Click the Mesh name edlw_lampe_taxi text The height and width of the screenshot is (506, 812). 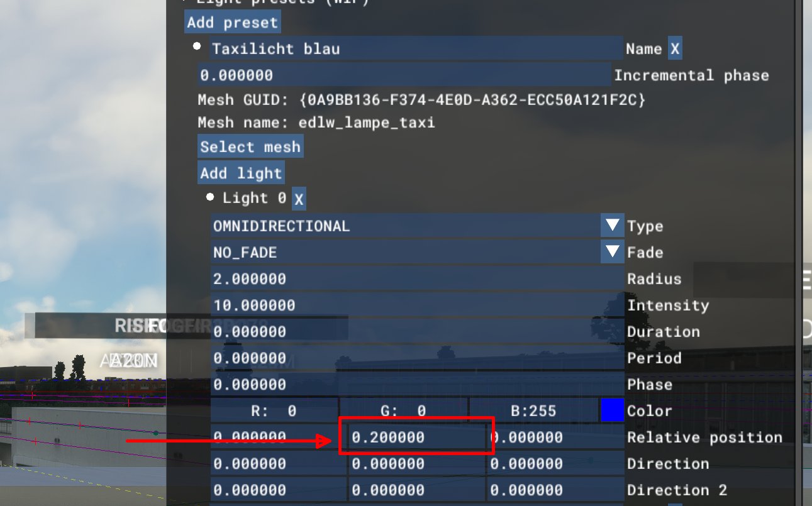pyautogui.click(x=316, y=123)
